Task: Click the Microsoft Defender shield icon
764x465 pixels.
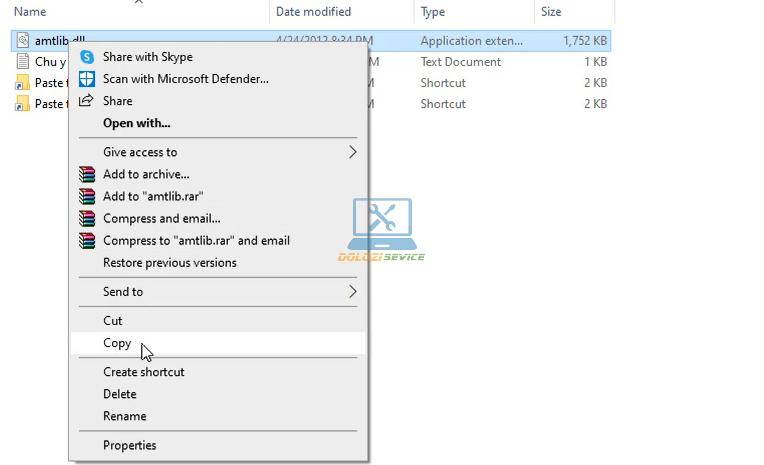Action: click(x=87, y=79)
